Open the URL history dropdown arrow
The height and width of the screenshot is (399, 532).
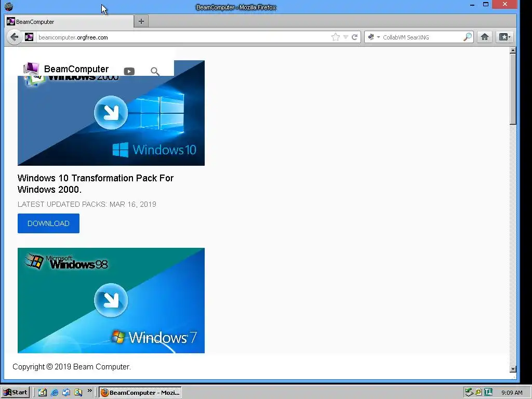[x=345, y=37]
